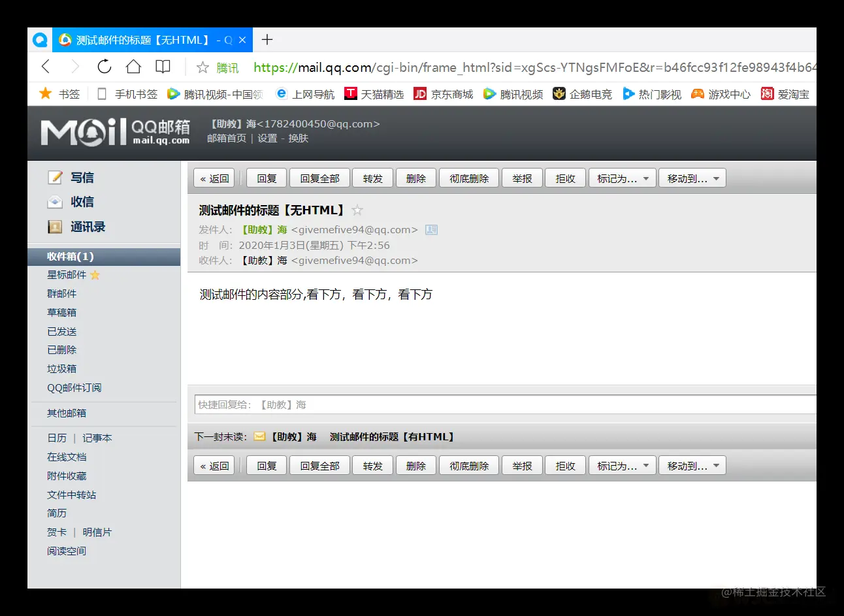Close the 测试邮件的标题 browser tab
The height and width of the screenshot is (616, 844).
pos(242,40)
